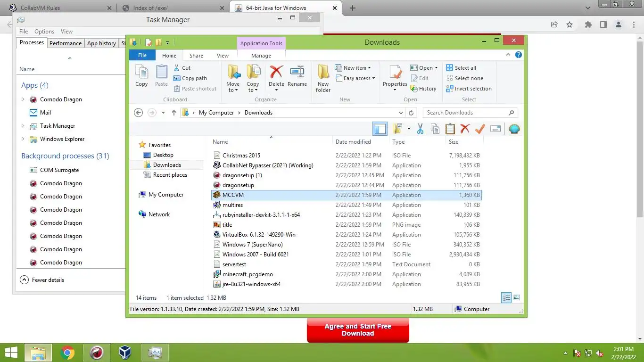Expand Task Manager entry in Apps list
Viewport: 644px width, 362px height.
pos(23,126)
